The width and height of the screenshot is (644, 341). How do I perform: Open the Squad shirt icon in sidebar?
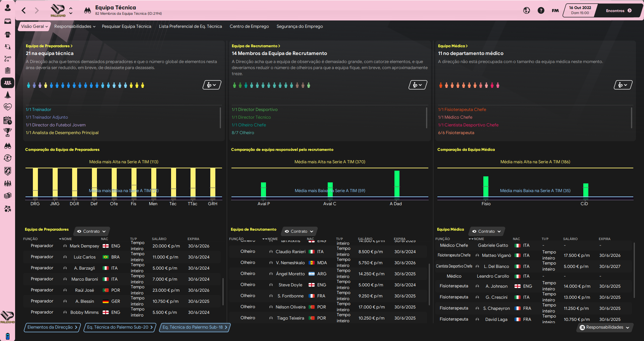[7, 34]
